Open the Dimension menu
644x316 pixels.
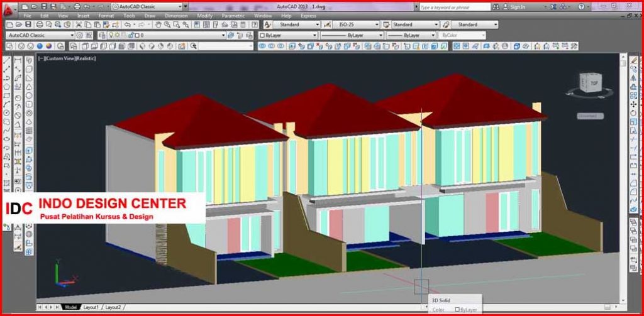click(x=176, y=16)
